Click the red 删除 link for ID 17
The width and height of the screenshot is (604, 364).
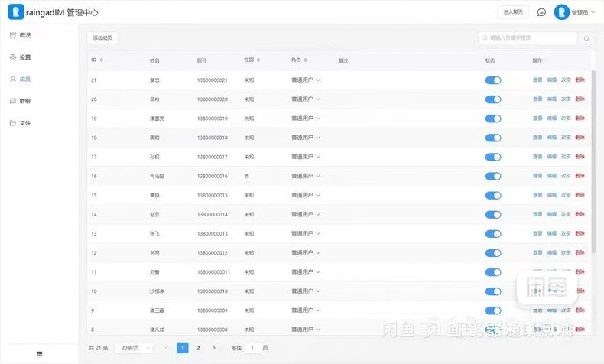point(580,157)
